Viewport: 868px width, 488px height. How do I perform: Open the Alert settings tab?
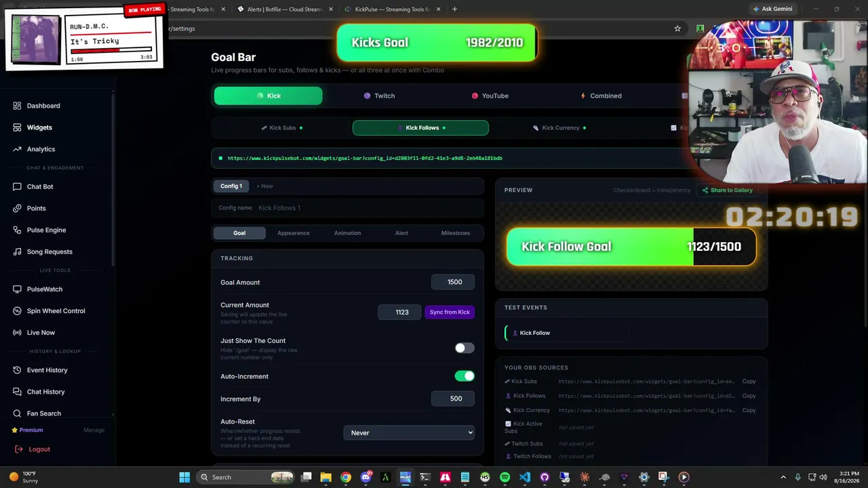(401, 233)
